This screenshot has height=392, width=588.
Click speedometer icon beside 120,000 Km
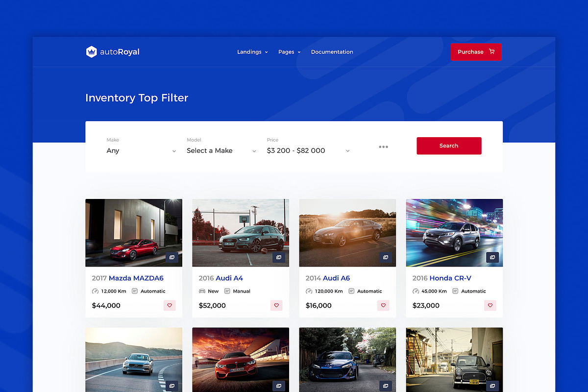[309, 291]
